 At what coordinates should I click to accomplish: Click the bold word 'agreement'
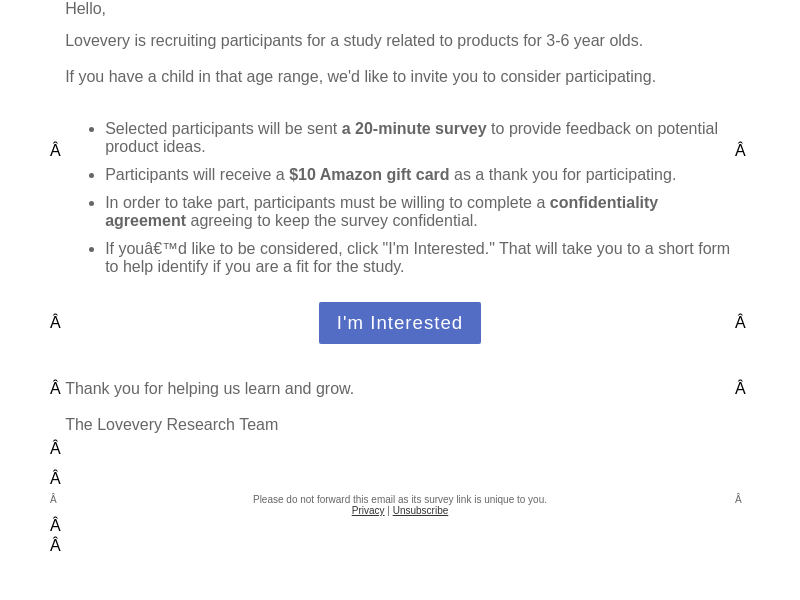tap(145, 221)
